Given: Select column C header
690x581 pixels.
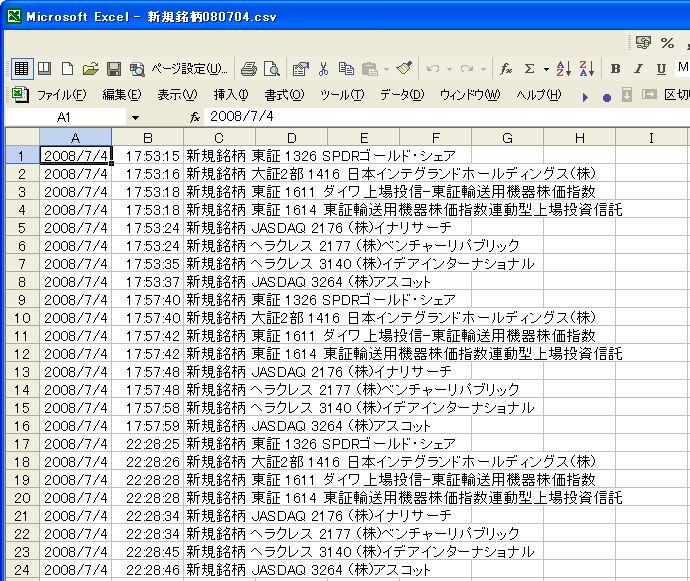Looking at the screenshot, I should [x=219, y=138].
